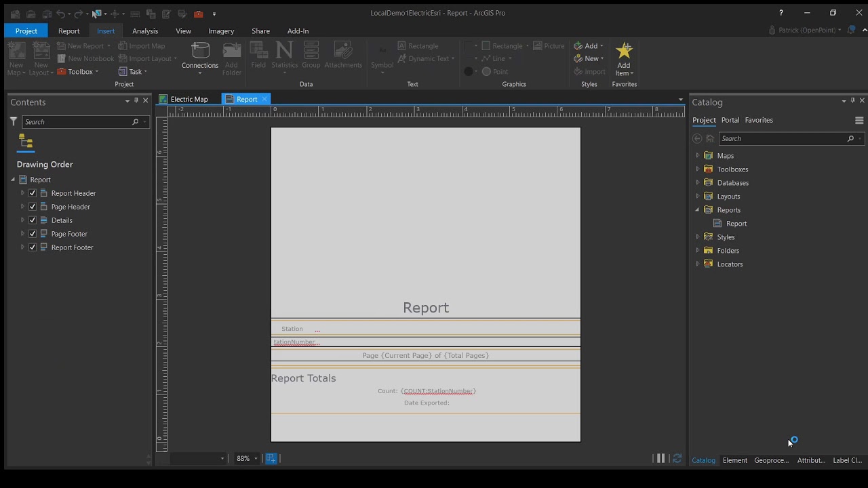Viewport: 868px width, 488px height.
Task: Click the Picture graphics button
Action: 549,46
